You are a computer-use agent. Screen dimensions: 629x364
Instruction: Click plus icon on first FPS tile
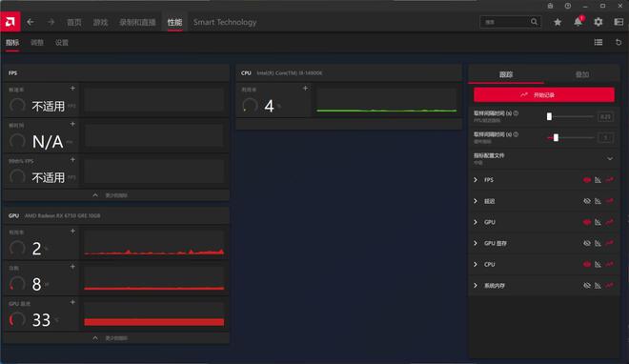click(72, 89)
